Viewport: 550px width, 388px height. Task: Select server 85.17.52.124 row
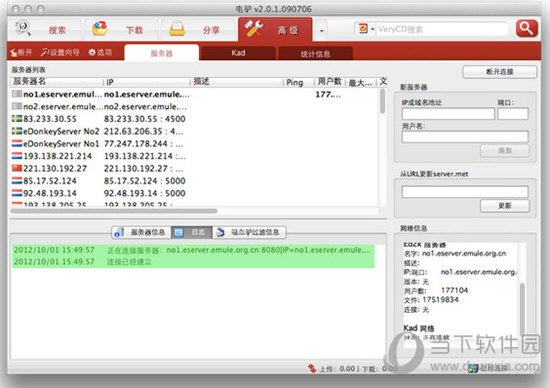click(194, 181)
